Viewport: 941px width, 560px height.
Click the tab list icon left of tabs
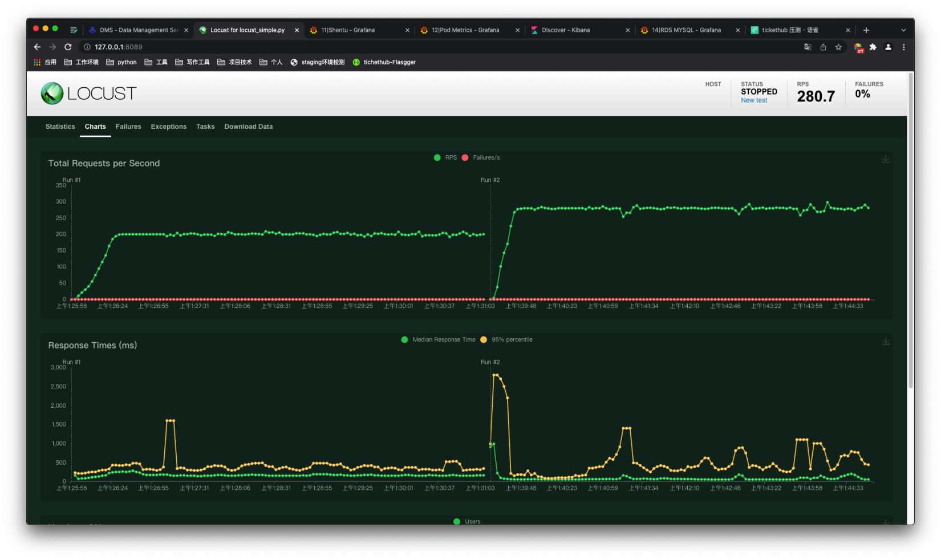74,30
